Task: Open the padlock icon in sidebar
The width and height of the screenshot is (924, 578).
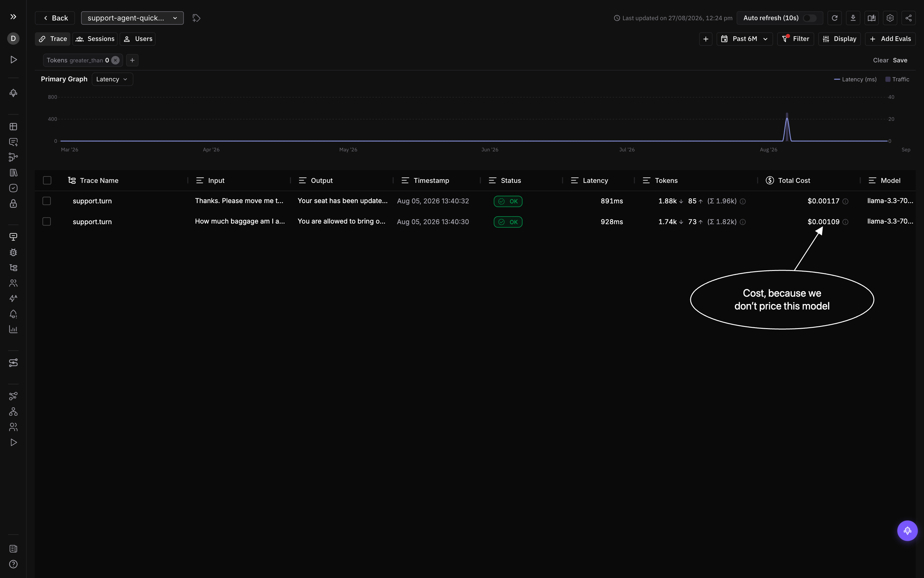Action: point(13,203)
